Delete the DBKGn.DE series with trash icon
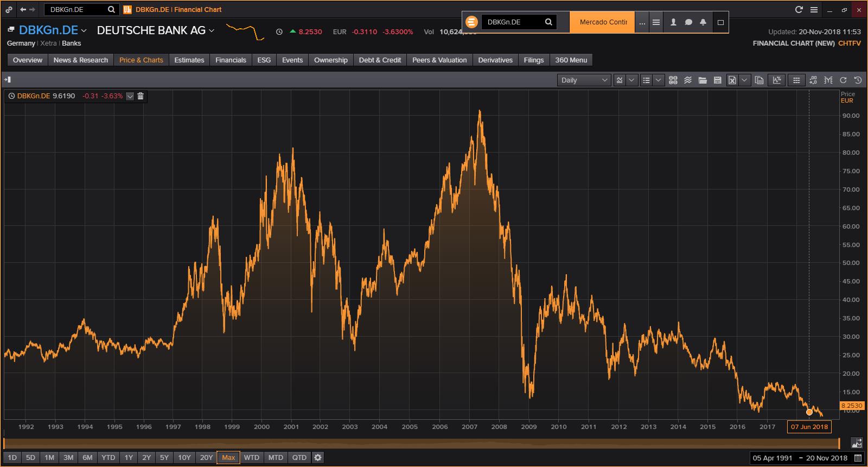This screenshot has height=467, width=868. (x=141, y=96)
